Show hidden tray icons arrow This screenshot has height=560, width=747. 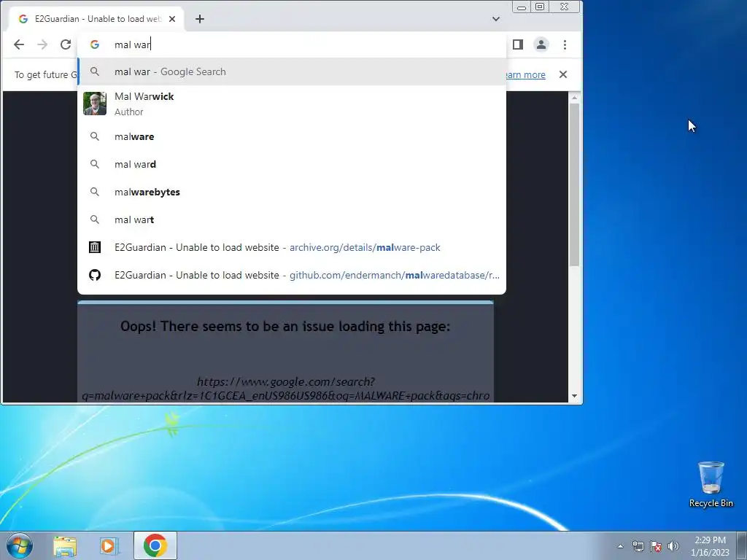click(620, 546)
